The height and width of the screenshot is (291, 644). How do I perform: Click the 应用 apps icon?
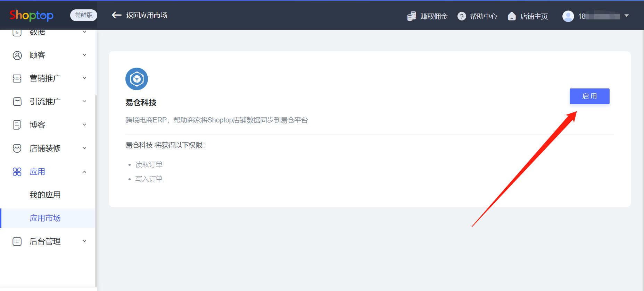pyautogui.click(x=17, y=172)
